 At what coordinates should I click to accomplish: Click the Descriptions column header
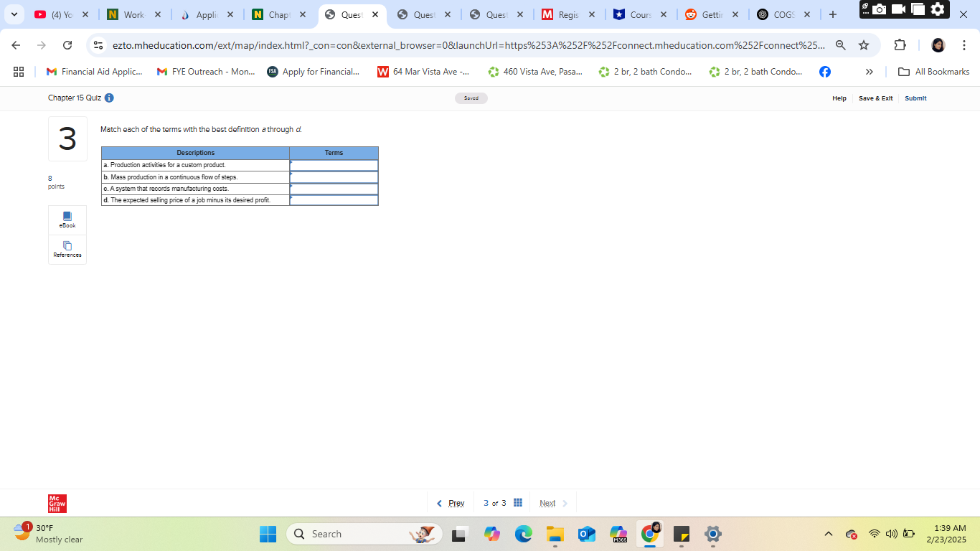pyautogui.click(x=195, y=153)
